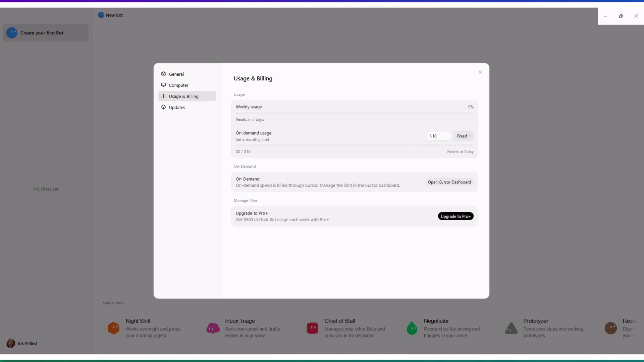
Task: Close the settings dialog
Action: click(480, 72)
